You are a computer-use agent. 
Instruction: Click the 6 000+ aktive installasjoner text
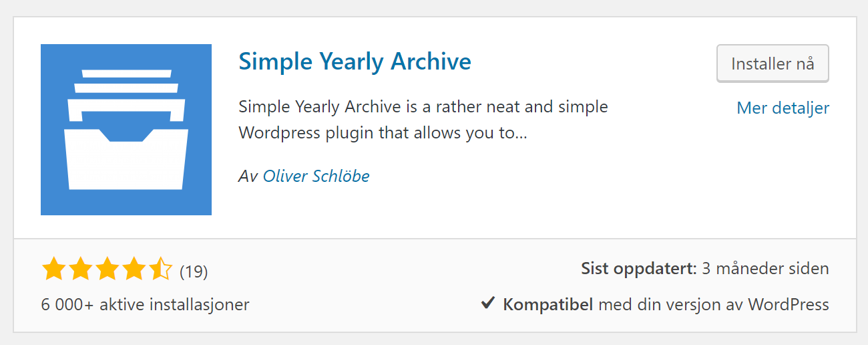click(x=145, y=305)
